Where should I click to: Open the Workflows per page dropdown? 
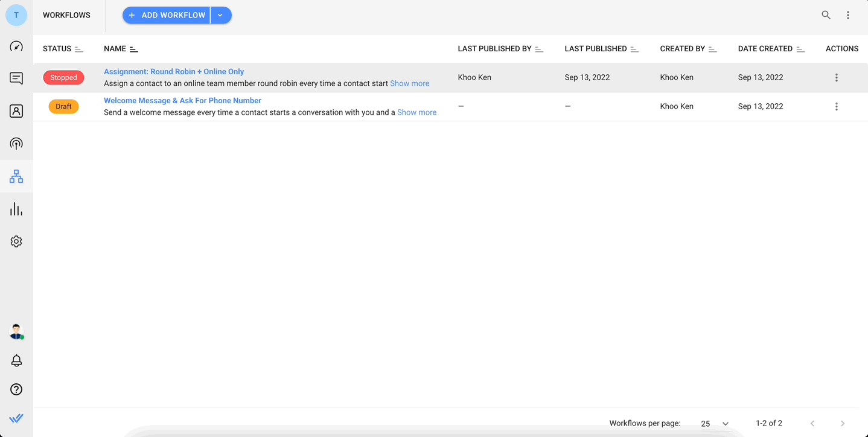(715, 424)
